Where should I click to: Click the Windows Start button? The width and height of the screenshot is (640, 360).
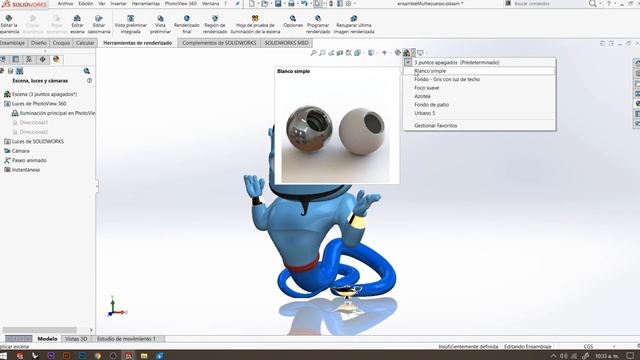4,356
